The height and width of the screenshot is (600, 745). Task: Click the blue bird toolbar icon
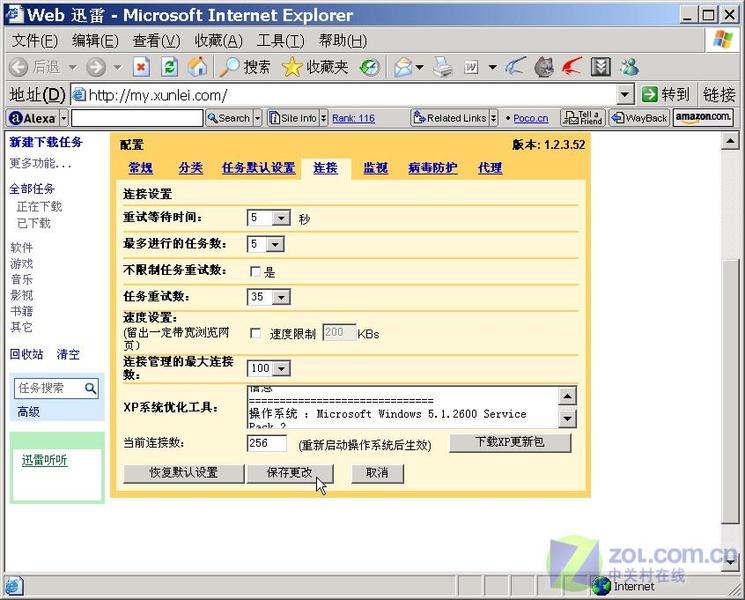click(x=516, y=67)
